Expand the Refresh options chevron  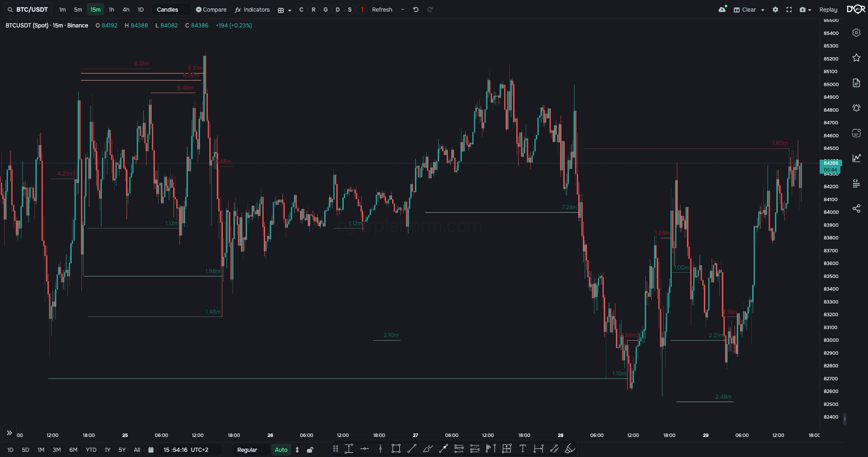(x=403, y=9)
